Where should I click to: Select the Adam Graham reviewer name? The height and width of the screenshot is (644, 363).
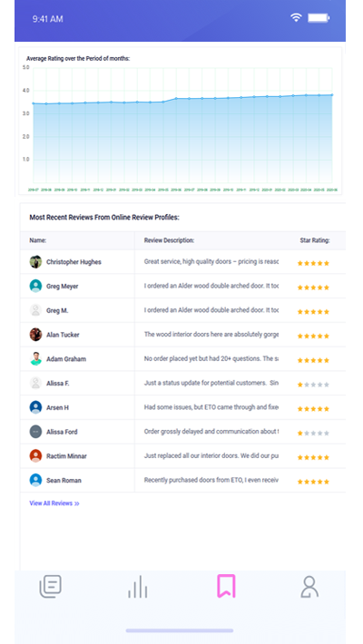point(66,359)
